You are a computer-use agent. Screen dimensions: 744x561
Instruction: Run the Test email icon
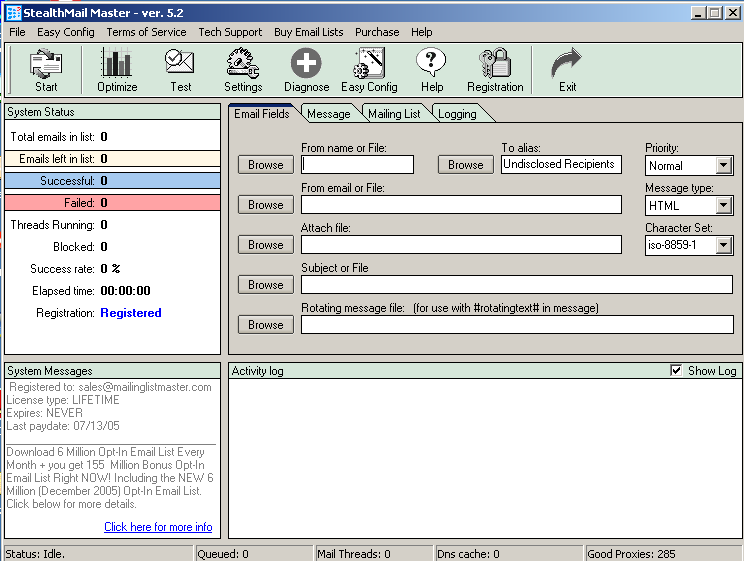tap(180, 71)
